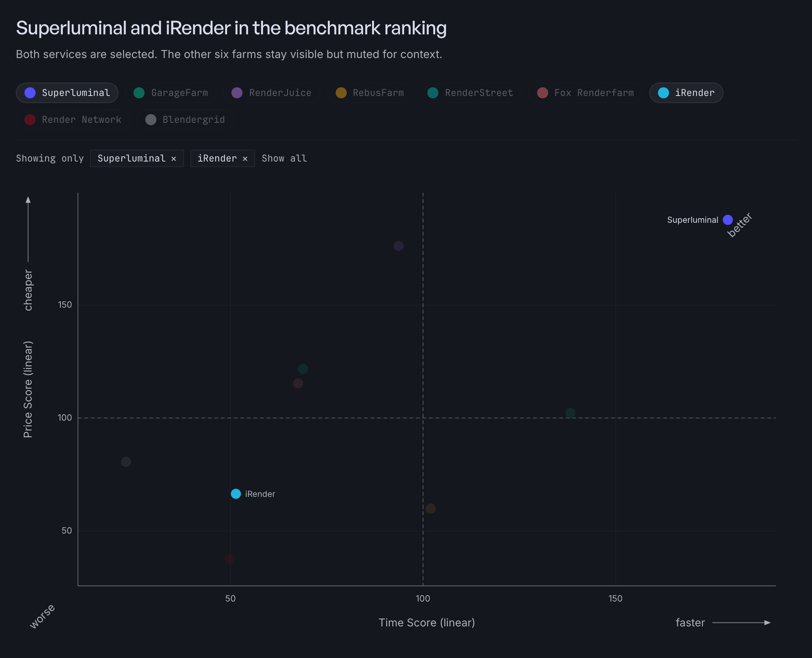Click the muted green dot on the 100 line
Viewport: 812px width, 658px height.
[570, 413]
